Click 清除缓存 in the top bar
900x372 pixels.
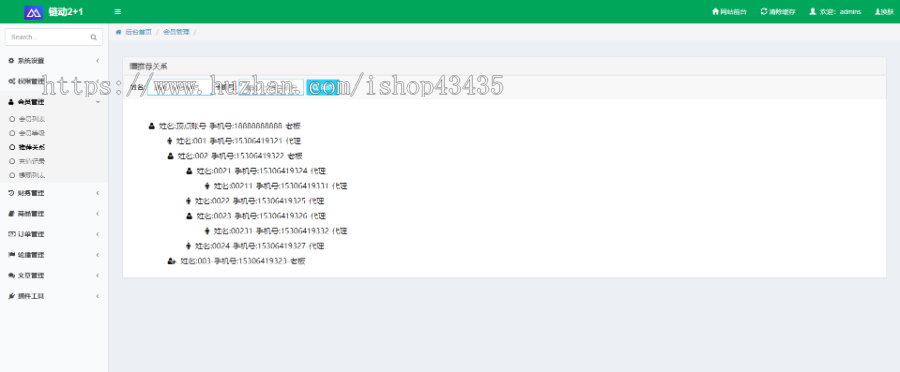(778, 11)
